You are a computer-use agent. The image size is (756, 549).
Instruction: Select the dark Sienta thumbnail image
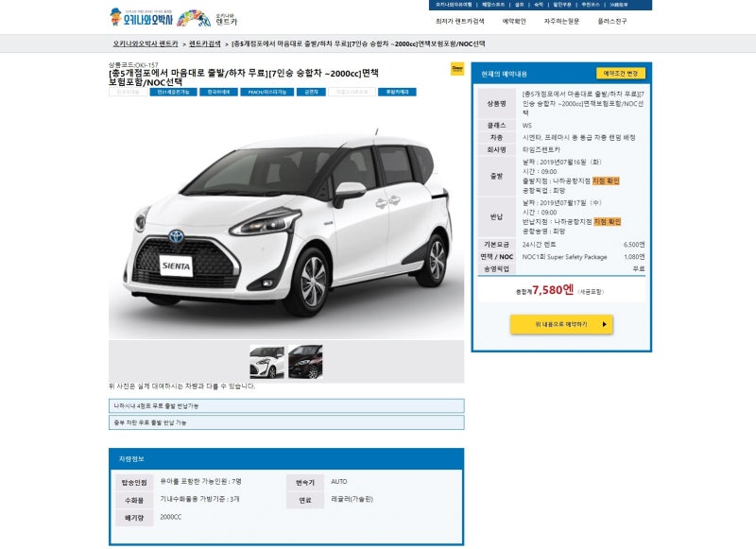click(305, 362)
